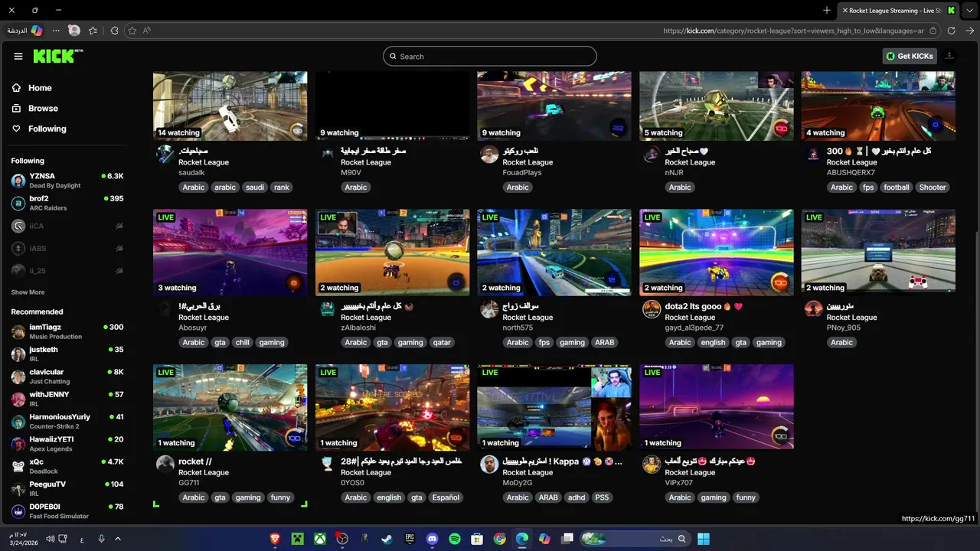This screenshot has height=551, width=980.
Task: Reload the page with refresh icon
Action: pos(952,31)
